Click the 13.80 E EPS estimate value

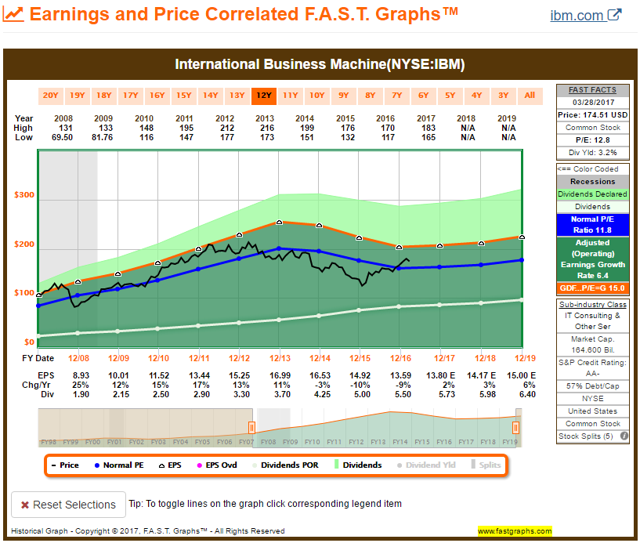click(x=440, y=376)
